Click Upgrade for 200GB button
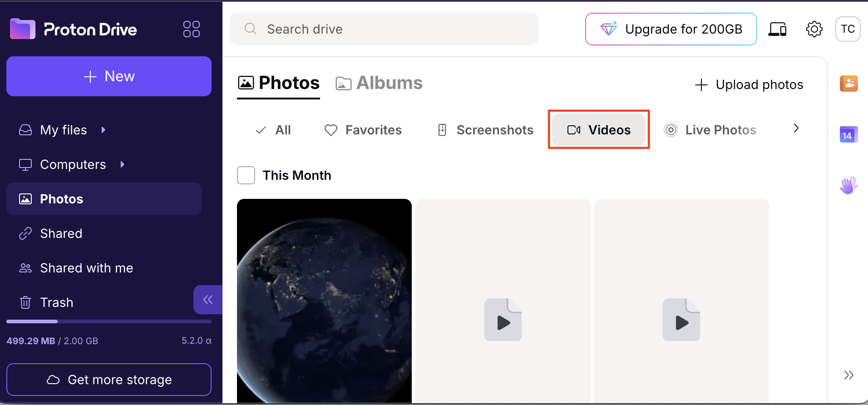This screenshot has height=405, width=868. pyautogui.click(x=671, y=29)
